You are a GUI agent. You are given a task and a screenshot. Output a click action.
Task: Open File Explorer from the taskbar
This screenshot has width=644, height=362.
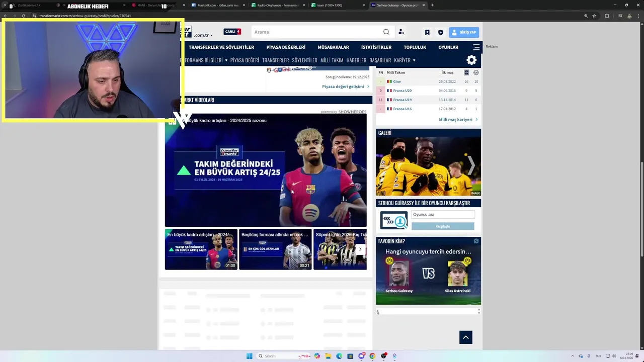(x=328, y=356)
